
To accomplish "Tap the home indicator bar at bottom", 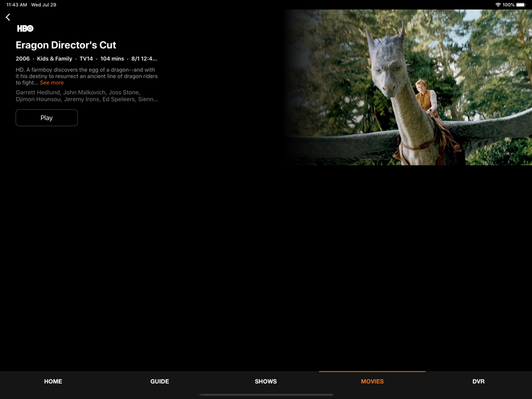I will click(x=266, y=395).
